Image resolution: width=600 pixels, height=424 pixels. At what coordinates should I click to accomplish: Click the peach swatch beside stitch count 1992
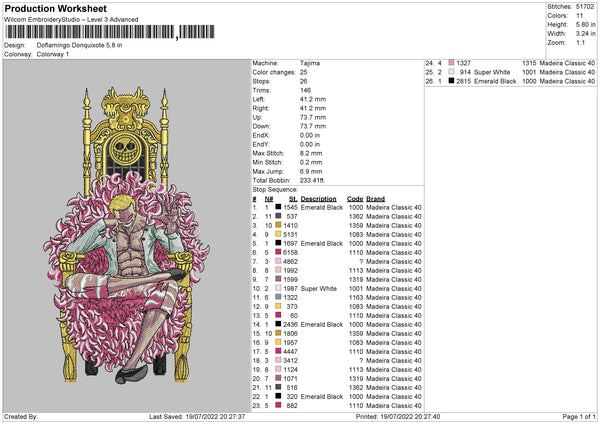(x=278, y=270)
